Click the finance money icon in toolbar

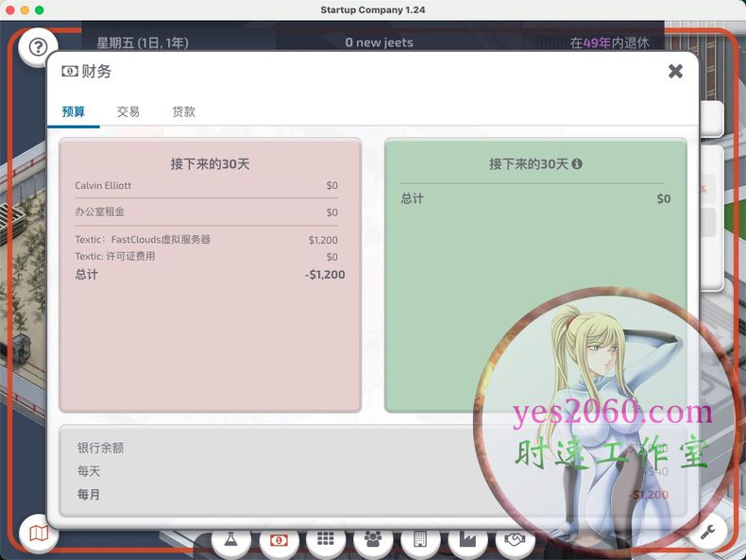pyautogui.click(x=279, y=540)
